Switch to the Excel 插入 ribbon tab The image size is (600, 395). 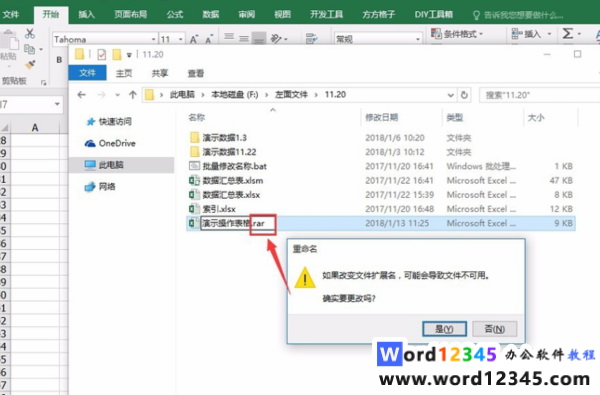[x=86, y=15]
